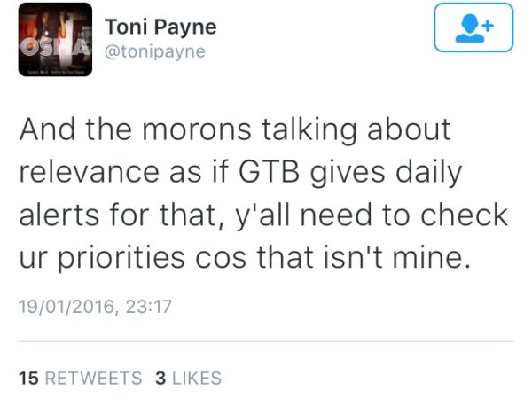
Task: Click the person silhouette in the follow button
Action: pos(469,29)
